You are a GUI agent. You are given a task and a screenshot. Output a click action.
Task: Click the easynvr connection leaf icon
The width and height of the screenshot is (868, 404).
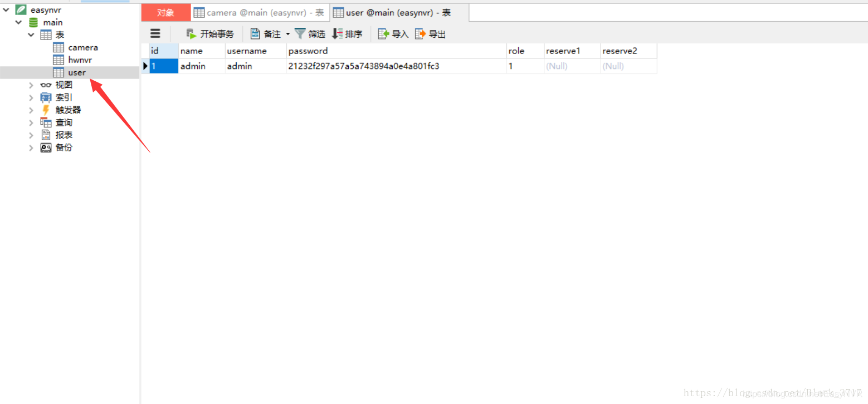click(x=21, y=10)
